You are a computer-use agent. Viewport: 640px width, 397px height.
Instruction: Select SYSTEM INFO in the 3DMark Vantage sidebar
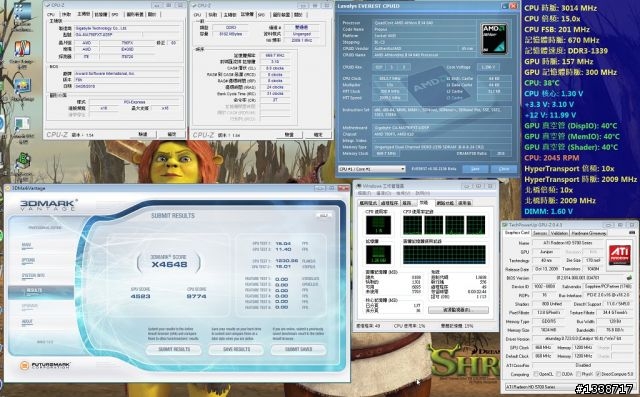tap(33, 275)
